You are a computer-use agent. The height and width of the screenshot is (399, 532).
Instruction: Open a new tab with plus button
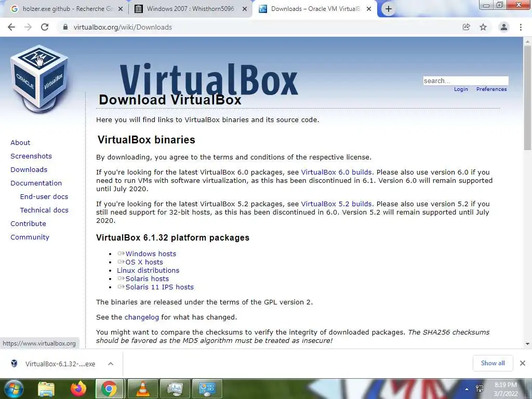[x=389, y=9]
